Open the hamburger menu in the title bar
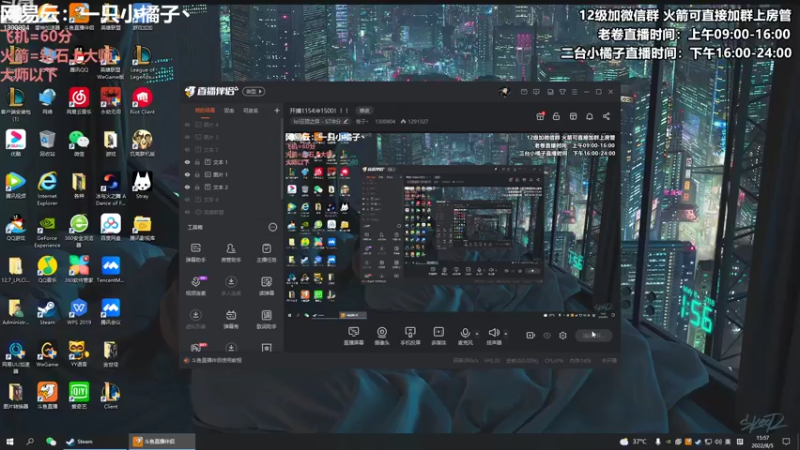The image size is (800, 450). 574,92
